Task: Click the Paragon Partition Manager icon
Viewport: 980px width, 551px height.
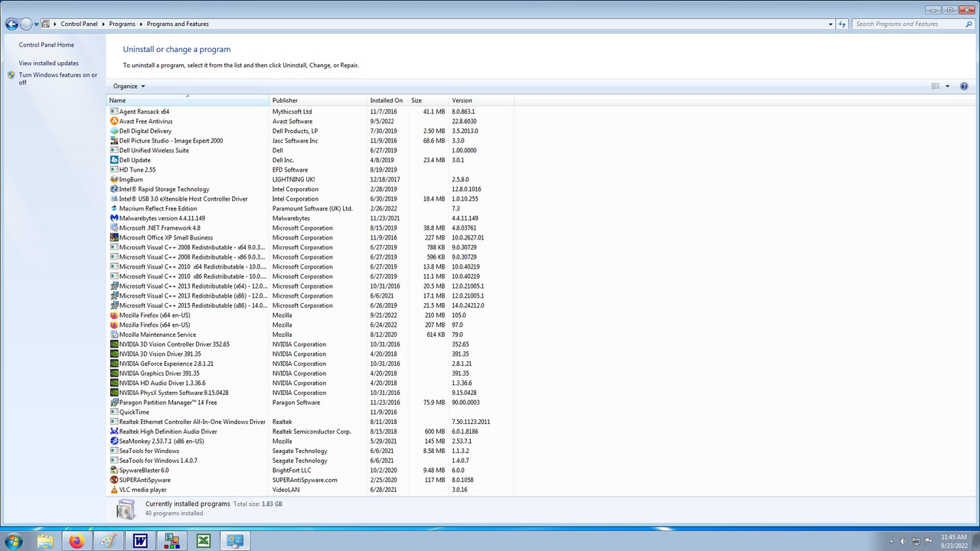Action: (114, 403)
